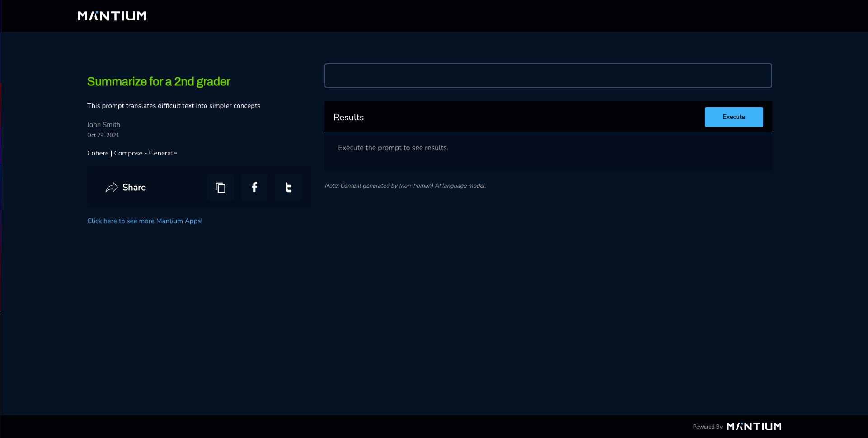Click the 'Powered By' footer text
The height and width of the screenshot is (438, 868).
tap(708, 427)
